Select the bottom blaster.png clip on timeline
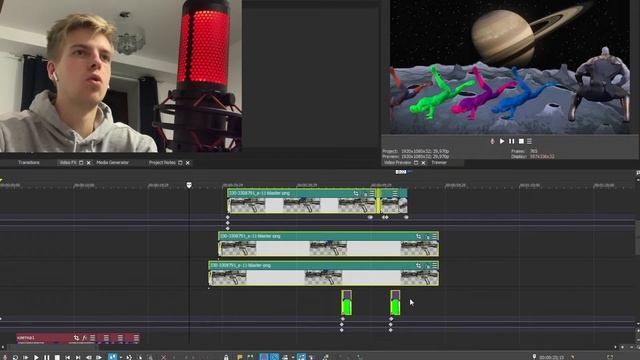 pyautogui.click(x=324, y=273)
